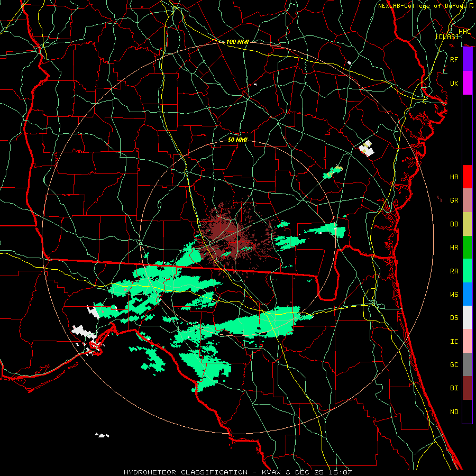Click the RF purple legend swatch
This screenshot has height=476, width=476.
(467, 59)
